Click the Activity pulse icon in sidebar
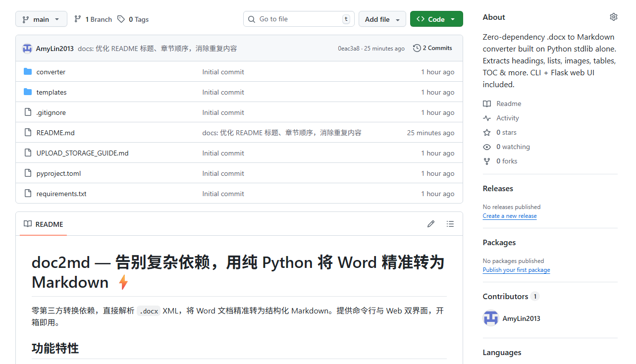Viewport: 636px width, 364px height. click(x=487, y=118)
